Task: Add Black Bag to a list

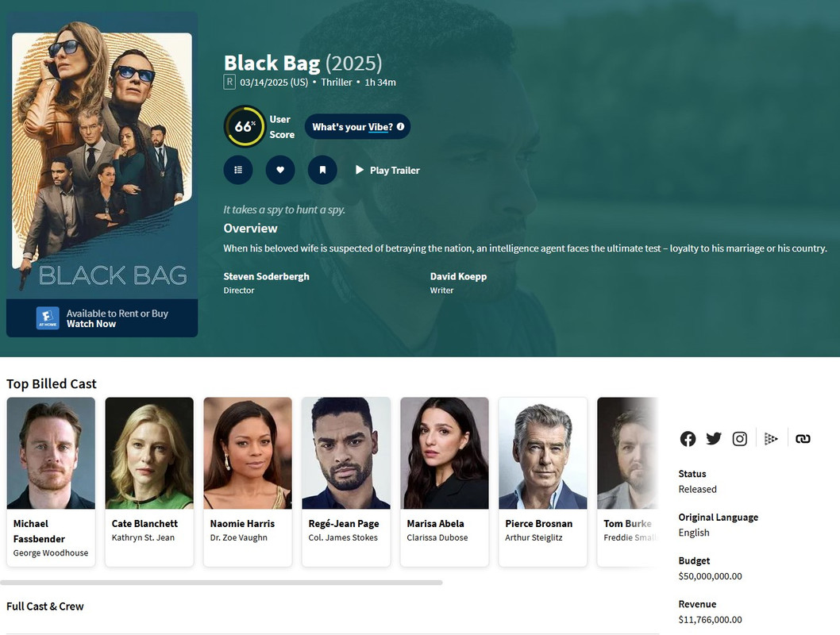Action: coord(238,170)
